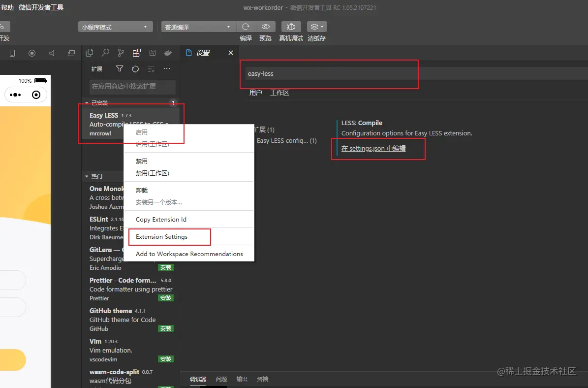Select the Vim 1.20.3 extension title

95,342
